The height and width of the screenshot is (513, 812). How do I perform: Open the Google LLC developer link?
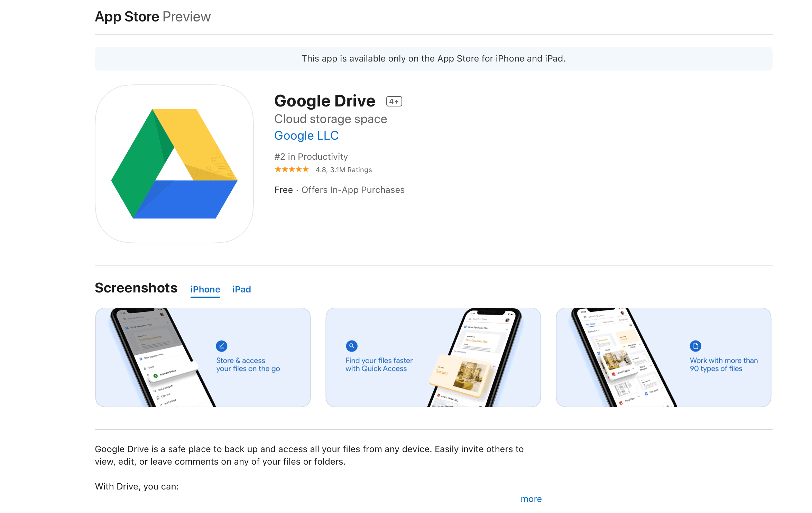(x=306, y=136)
